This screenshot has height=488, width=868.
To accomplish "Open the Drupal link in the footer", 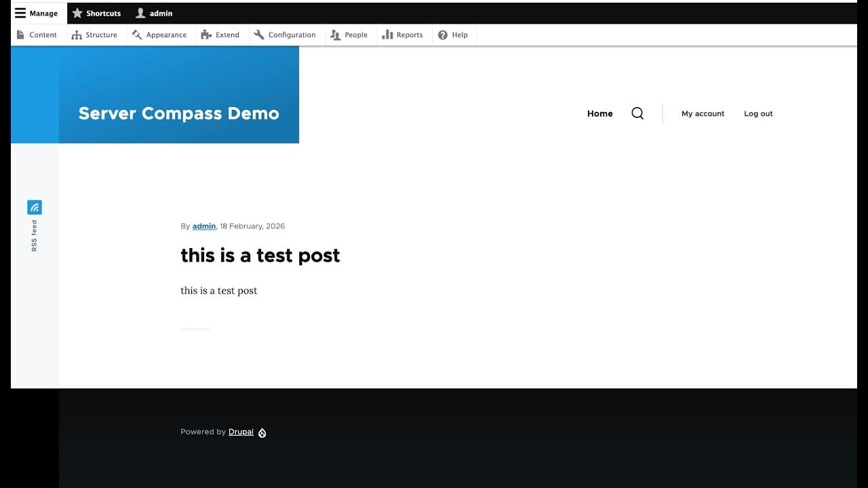I will (x=241, y=432).
